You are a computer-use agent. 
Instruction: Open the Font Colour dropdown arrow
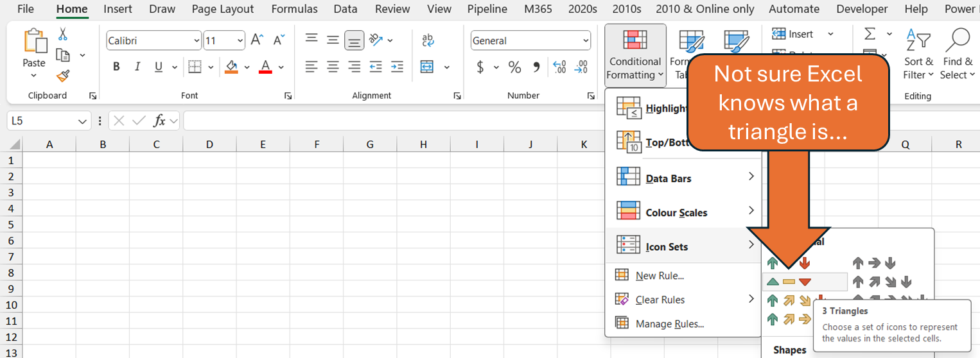coord(281,67)
